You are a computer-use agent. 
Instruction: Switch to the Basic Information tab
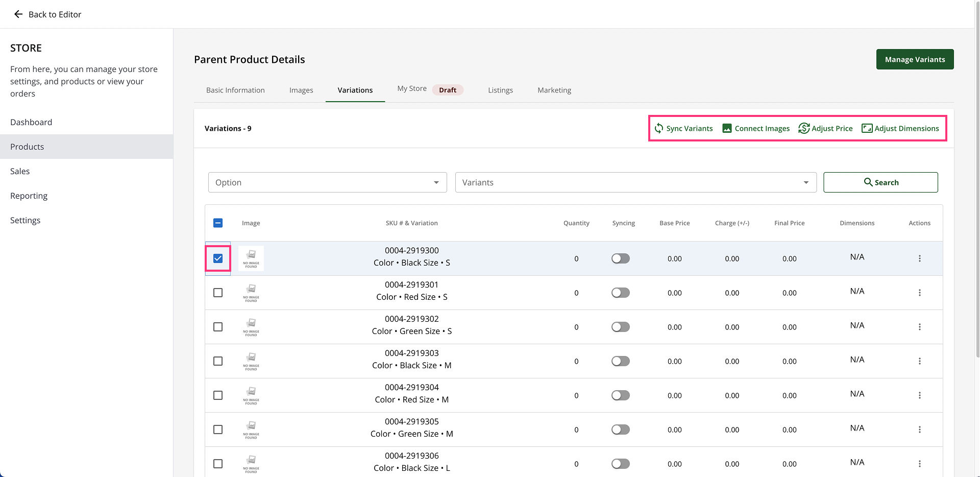click(x=235, y=90)
